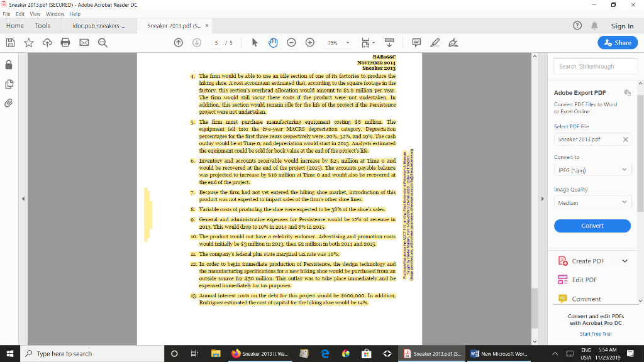The width and height of the screenshot is (644, 362).
Task: Email the PDF via the envelope icon
Action: coord(83,42)
